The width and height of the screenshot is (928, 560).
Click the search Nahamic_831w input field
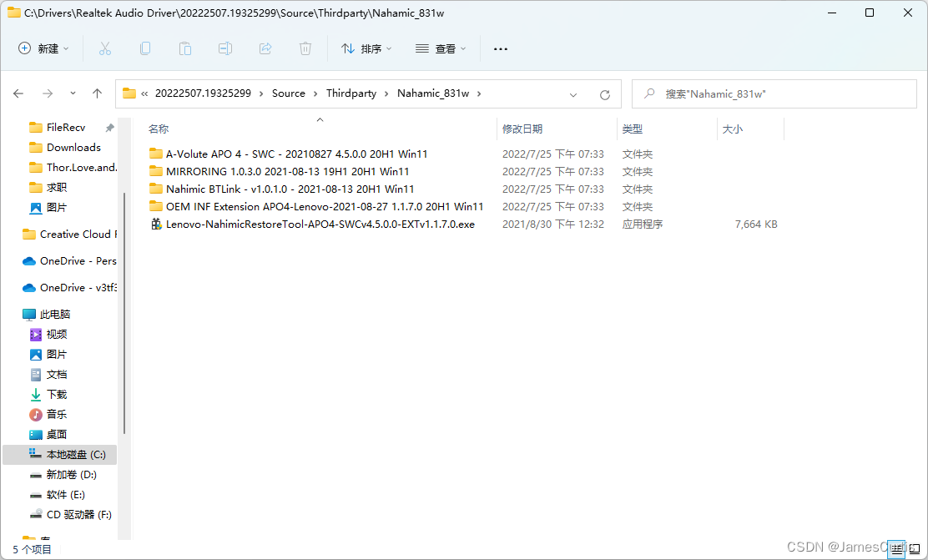774,93
